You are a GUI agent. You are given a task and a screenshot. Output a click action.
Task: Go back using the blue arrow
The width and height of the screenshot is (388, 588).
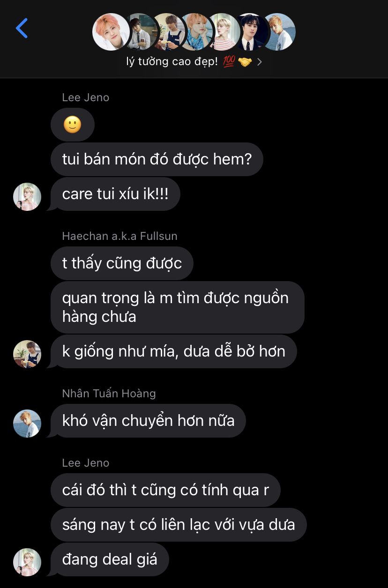(x=22, y=28)
